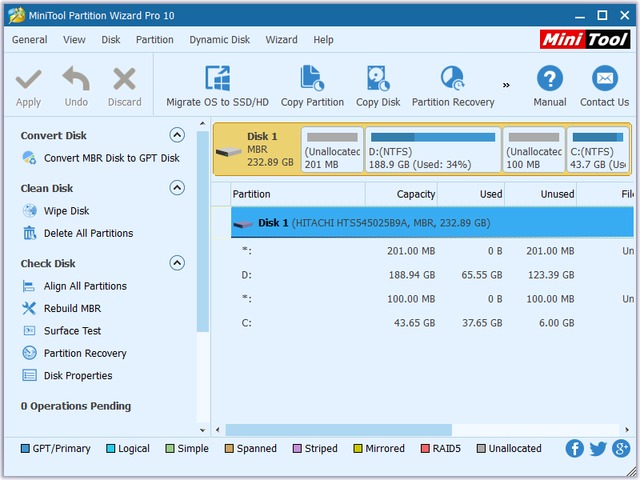Collapse the Clean Disk section
The width and height of the screenshot is (640, 480).
[x=177, y=188]
